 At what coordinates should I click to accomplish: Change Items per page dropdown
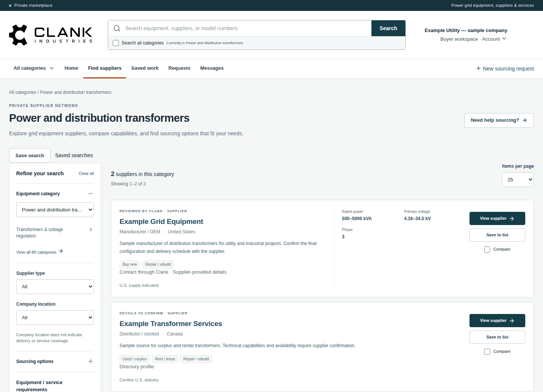coord(518,180)
